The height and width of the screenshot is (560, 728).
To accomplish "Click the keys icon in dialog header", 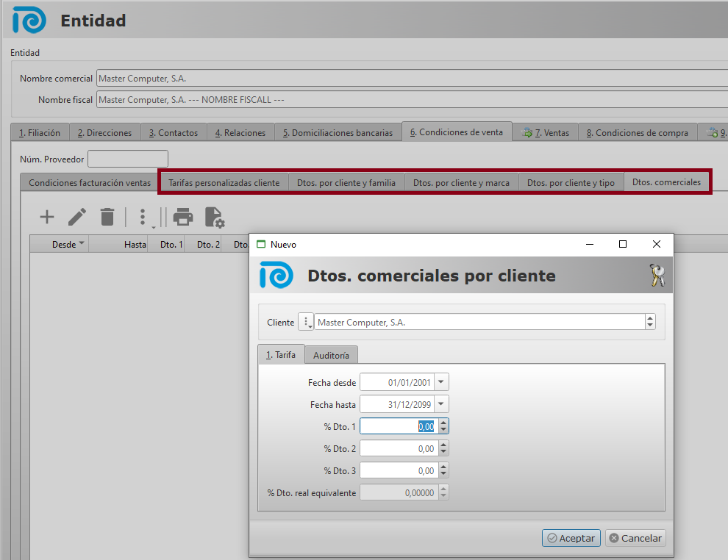I will (657, 276).
